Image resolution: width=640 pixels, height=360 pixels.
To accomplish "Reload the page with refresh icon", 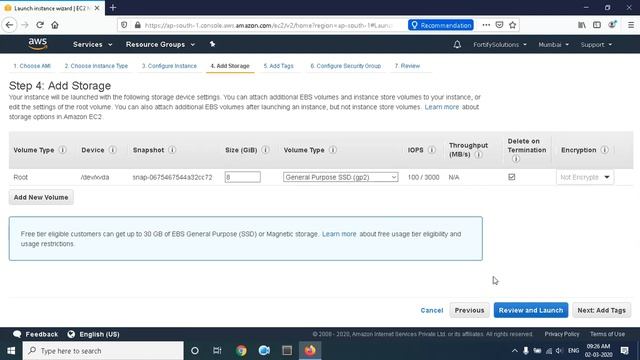I will coord(40,25).
